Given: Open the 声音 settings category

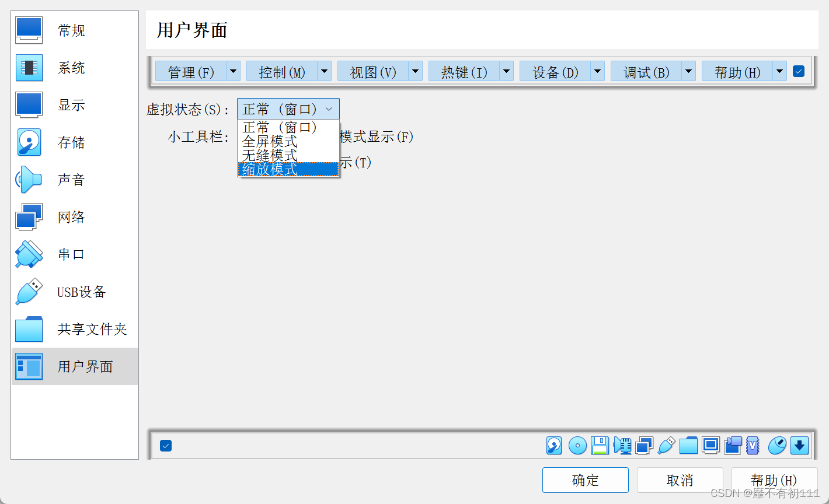Looking at the screenshot, I should [75, 180].
